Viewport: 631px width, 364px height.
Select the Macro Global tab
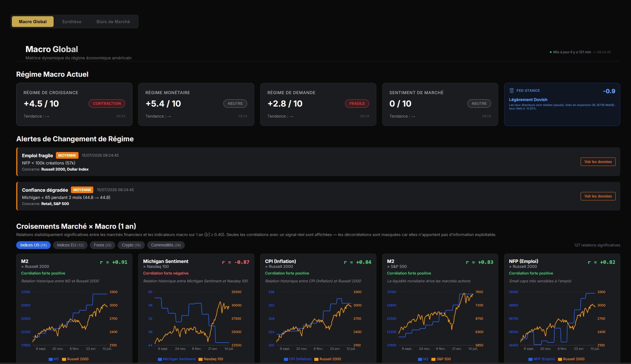[33, 22]
